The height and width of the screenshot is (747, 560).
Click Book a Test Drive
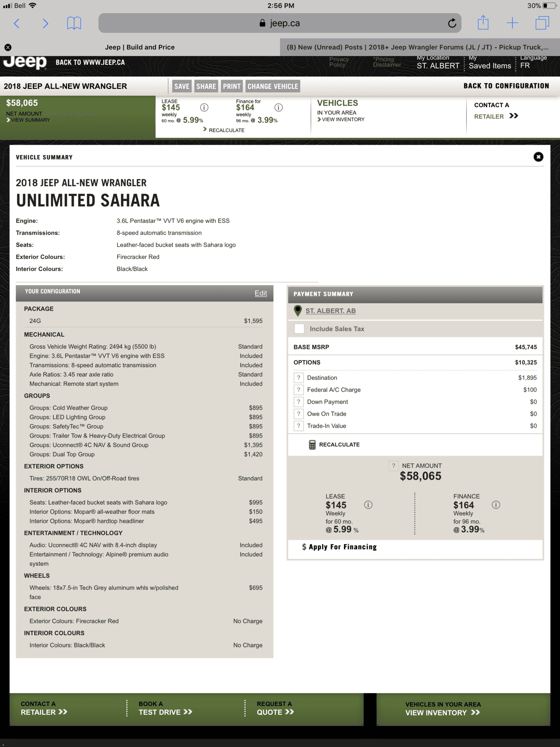[165, 708]
